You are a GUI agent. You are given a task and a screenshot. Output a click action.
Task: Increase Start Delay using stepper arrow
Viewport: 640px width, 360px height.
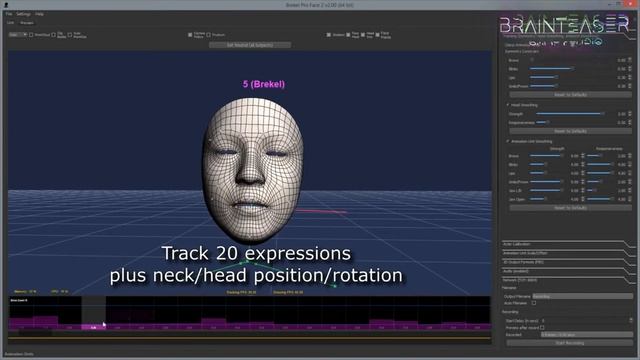click(x=631, y=319)
